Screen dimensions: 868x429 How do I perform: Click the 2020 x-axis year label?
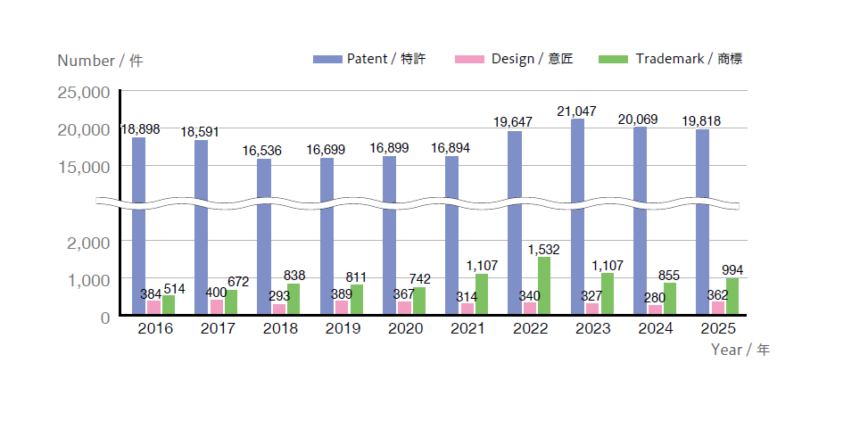(x=406, y=329)
